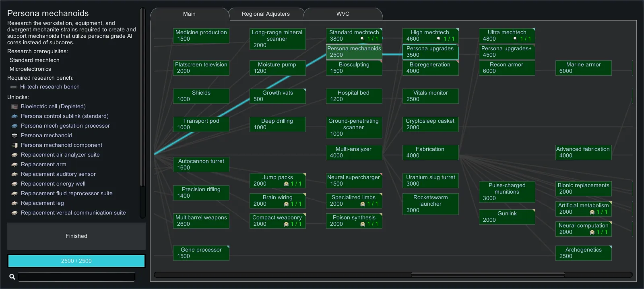Viewport: 644px width, 289px height.
Task: Click the techprint icon on Jump packs
Action: click(286, 184)
